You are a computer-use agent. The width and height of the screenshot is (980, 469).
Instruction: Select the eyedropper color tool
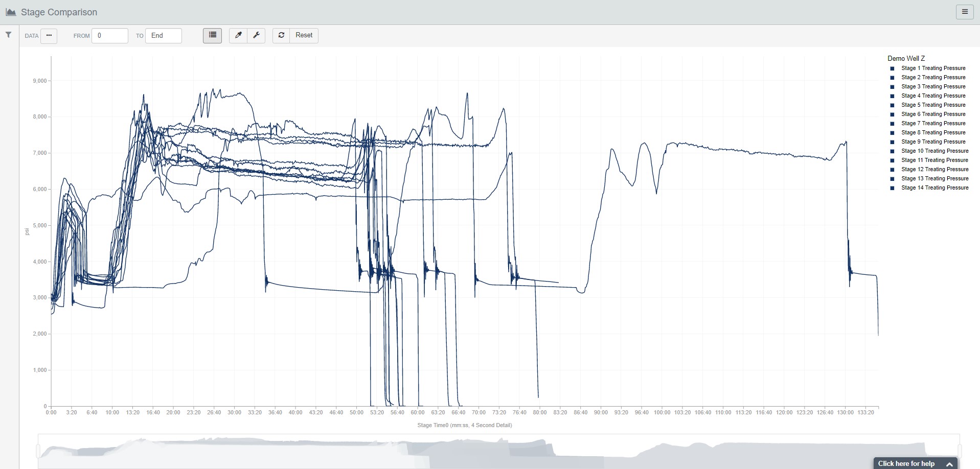[238, 35]
